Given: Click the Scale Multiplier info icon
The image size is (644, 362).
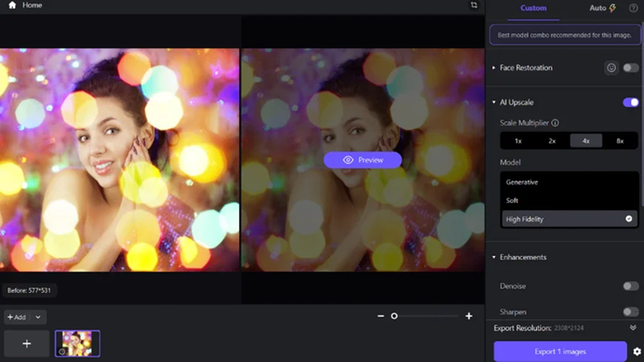Looking at the screenshot, I should point(555,123).
